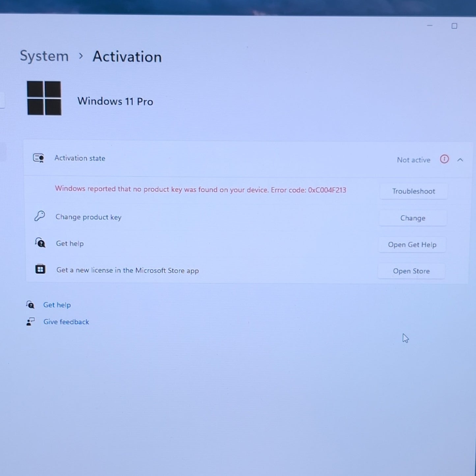Click the Activation breadcrumb title
Image resolution: width=476 pixels, height=476 pixels.
pyautogui.click(x=127, y=57)
